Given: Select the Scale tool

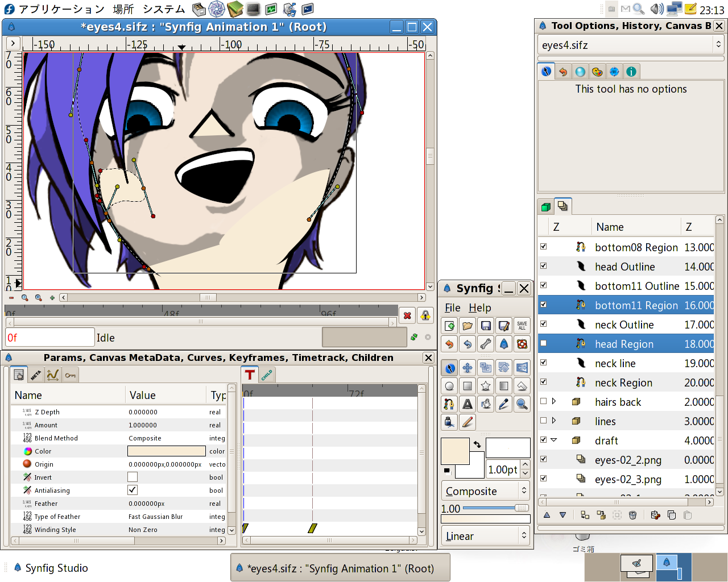Looking at the screenshot, I should point(486,368).
